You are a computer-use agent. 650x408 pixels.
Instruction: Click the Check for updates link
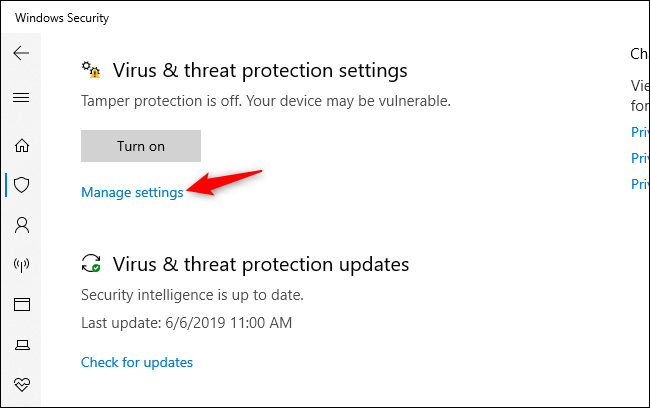coord(137,362)
